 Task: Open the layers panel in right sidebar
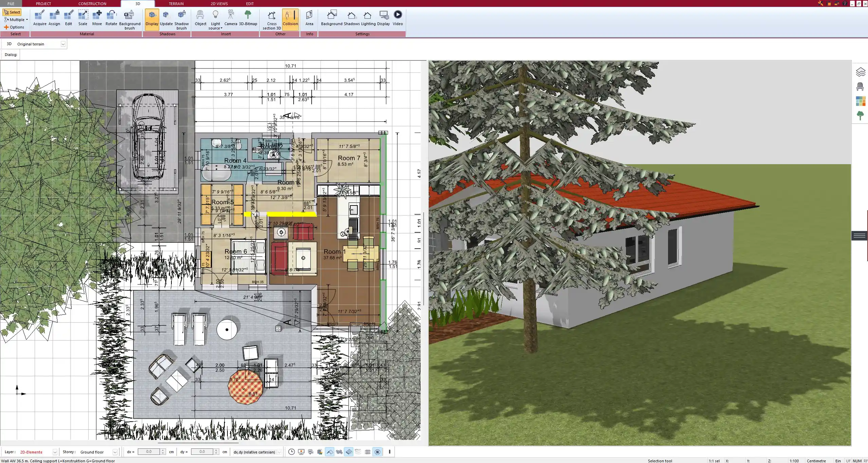click(860, 72)
